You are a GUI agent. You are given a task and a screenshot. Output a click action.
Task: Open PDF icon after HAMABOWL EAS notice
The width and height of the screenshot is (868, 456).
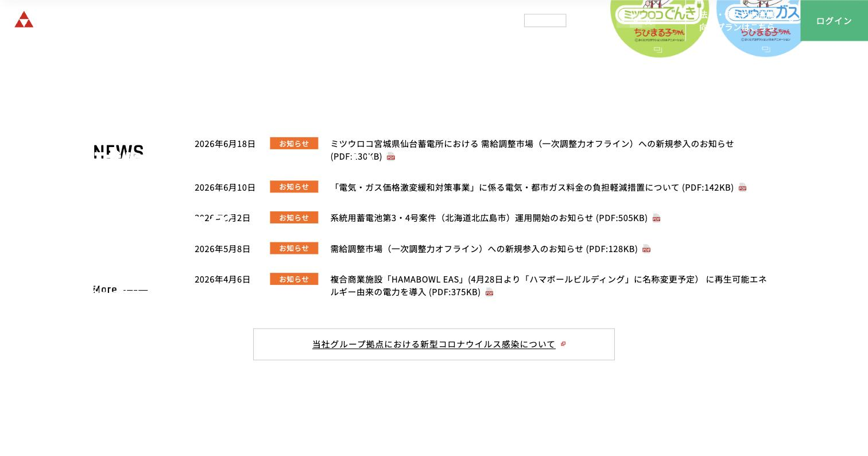[x=489, y=292]
